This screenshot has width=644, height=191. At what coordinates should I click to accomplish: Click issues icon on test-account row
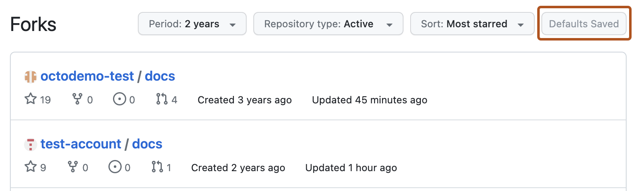click(115, 167)
